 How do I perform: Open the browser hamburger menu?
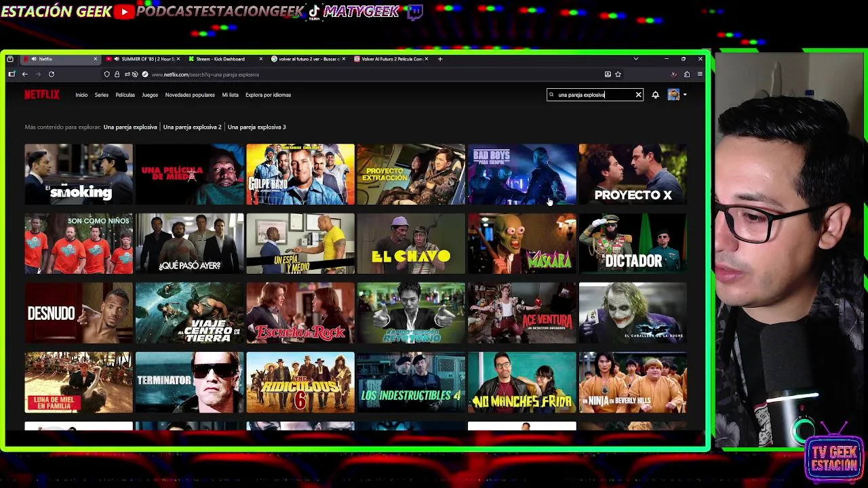point(700,75)
